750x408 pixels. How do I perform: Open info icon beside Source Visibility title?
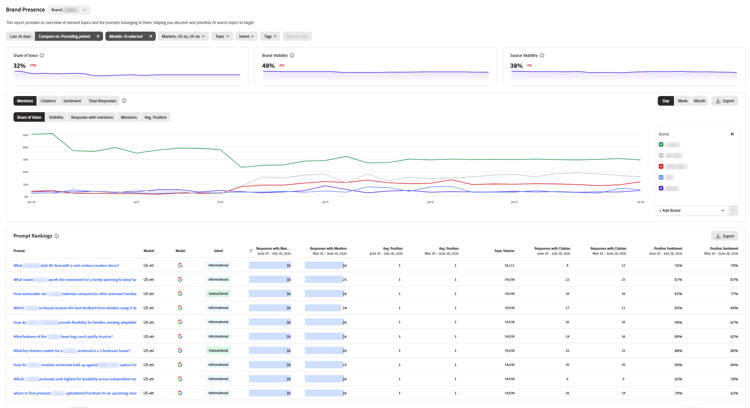click(542, 55)
